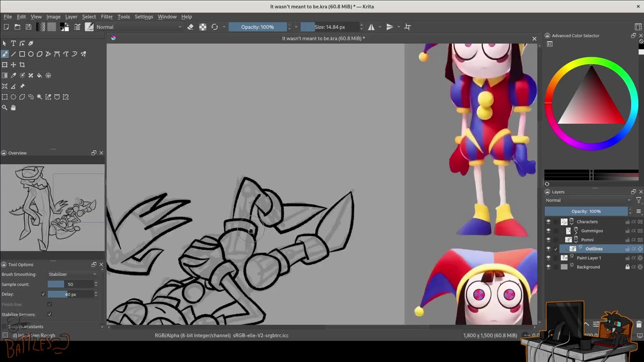Select the Freehand Brush tool

pyautogui.click(x=5, y=54)
